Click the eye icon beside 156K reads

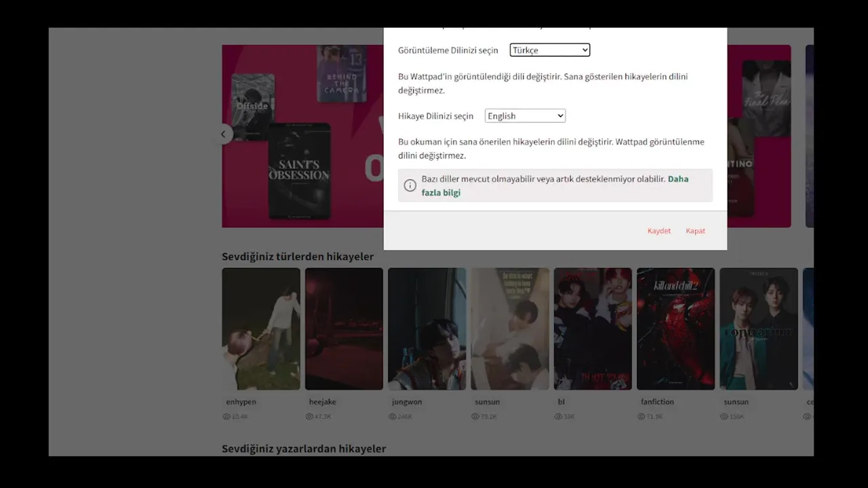[x=724, y=417]
